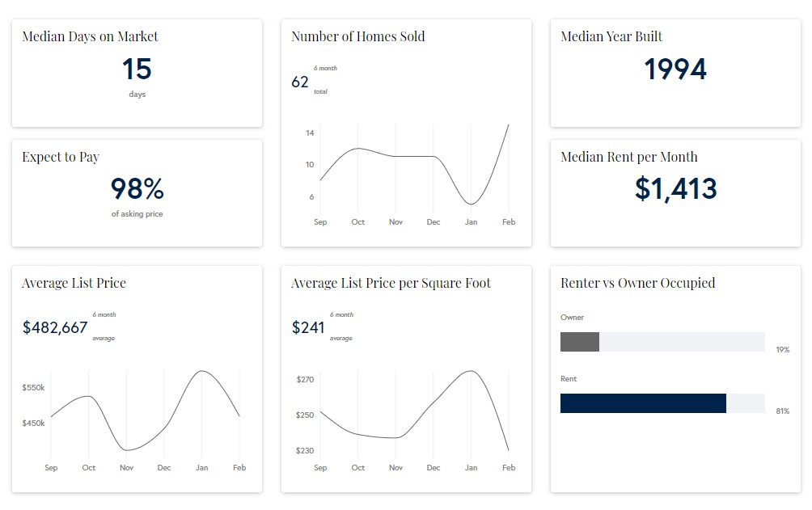This screenshot has height=510, width=812.
Task: Select the $482,667 average list price
Action: tap(55, 327)
